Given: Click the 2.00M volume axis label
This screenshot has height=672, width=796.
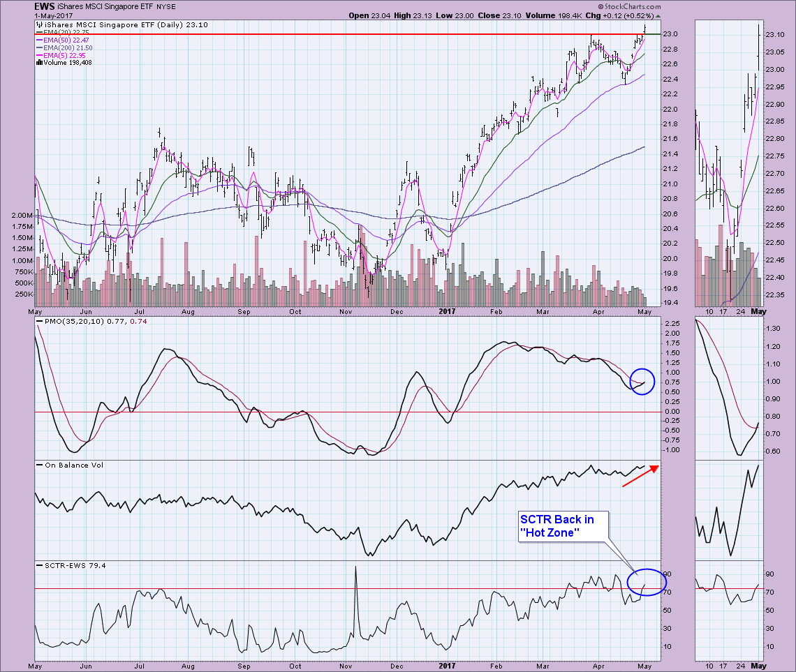Looking at the screenshot, I should (x=22, y=215).
